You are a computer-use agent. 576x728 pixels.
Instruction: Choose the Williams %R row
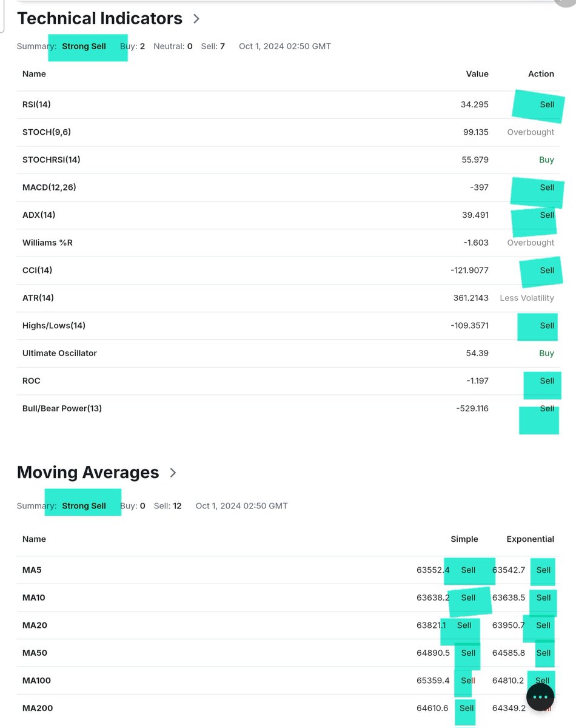pyautogui.click(x=288, y=243)
